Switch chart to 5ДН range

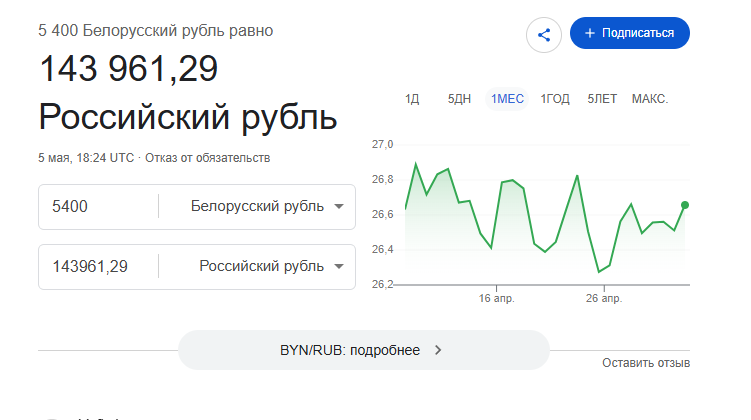coord(459,99)
